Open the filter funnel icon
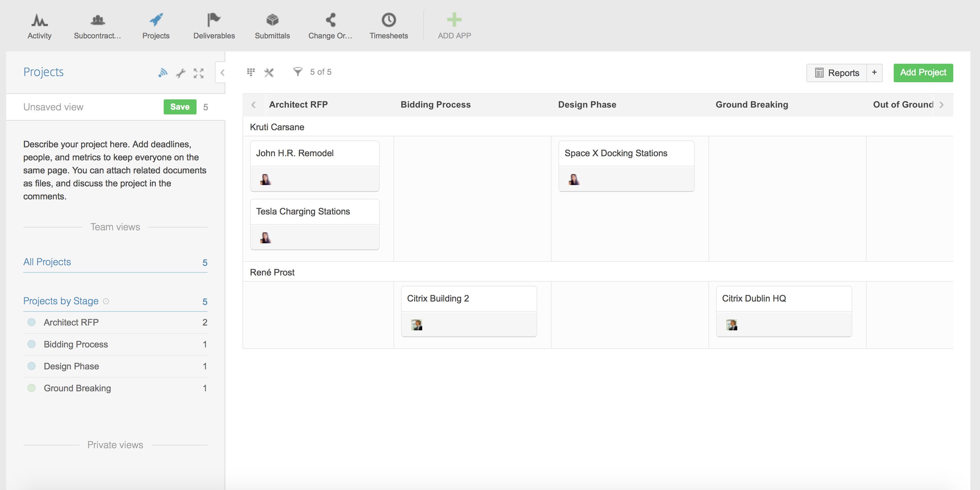Image resolution: width=980 pixels, height=490 pixels. pos(298,72)
